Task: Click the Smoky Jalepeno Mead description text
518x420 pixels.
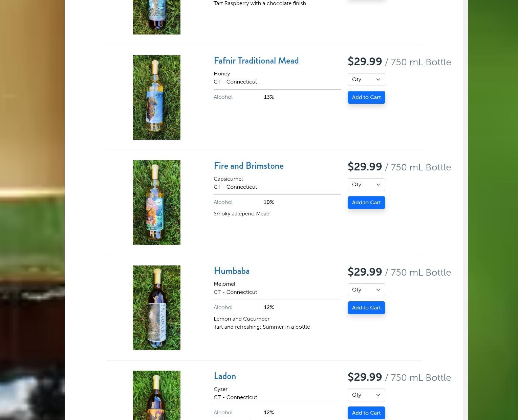Action: [x=241, y=214]
